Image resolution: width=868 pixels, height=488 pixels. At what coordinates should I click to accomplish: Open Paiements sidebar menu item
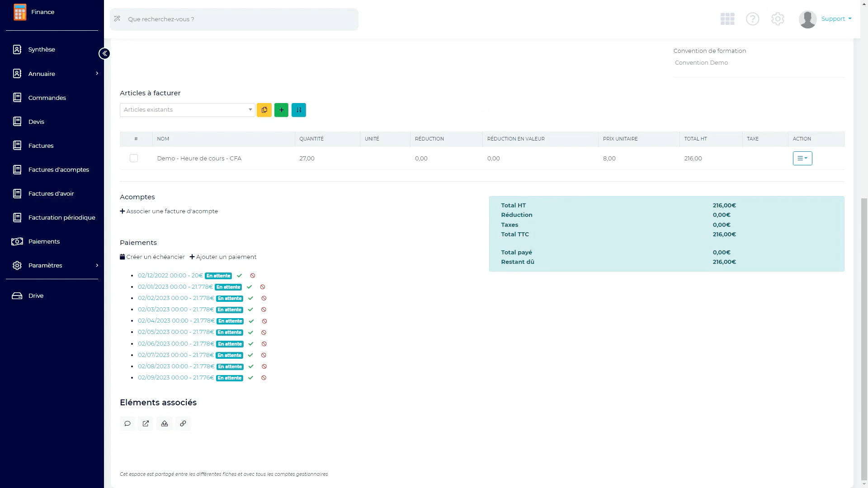(x=44, y=241)
